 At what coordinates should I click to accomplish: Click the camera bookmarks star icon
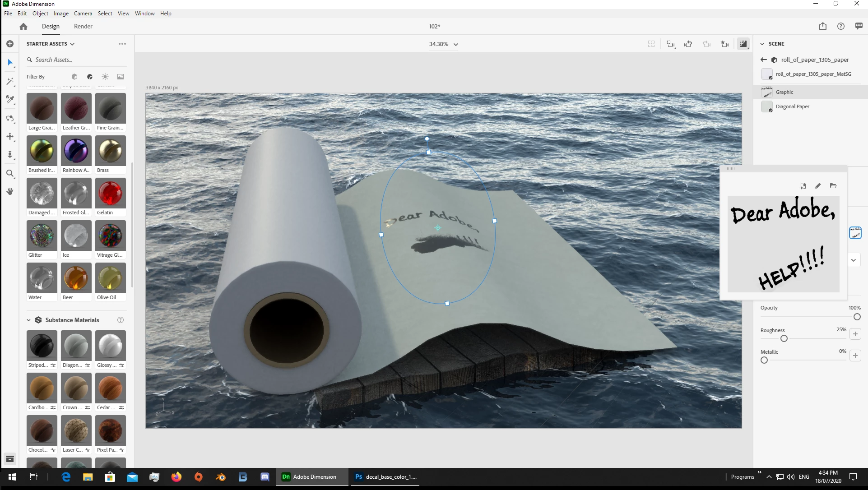click(x=724, y=44)
